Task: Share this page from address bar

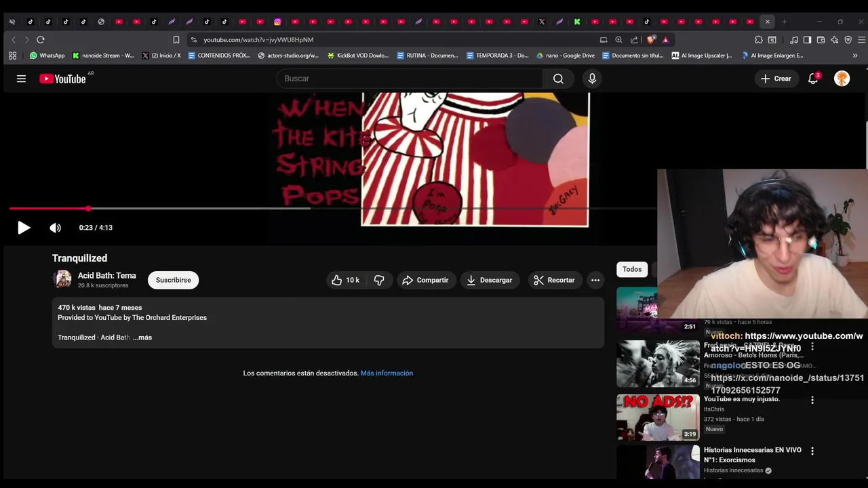Action: tap(634, 40)
